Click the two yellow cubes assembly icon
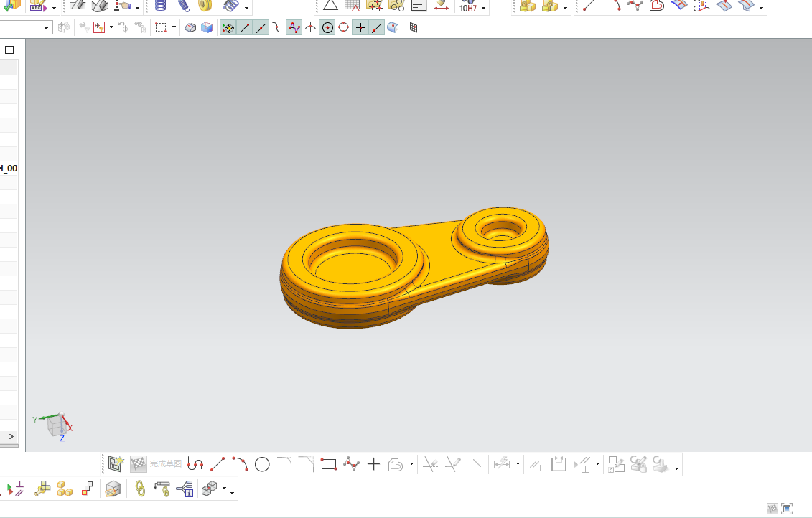Image resolution: width=812 pixels, height=518 pixels. click(x=65, y=488)
